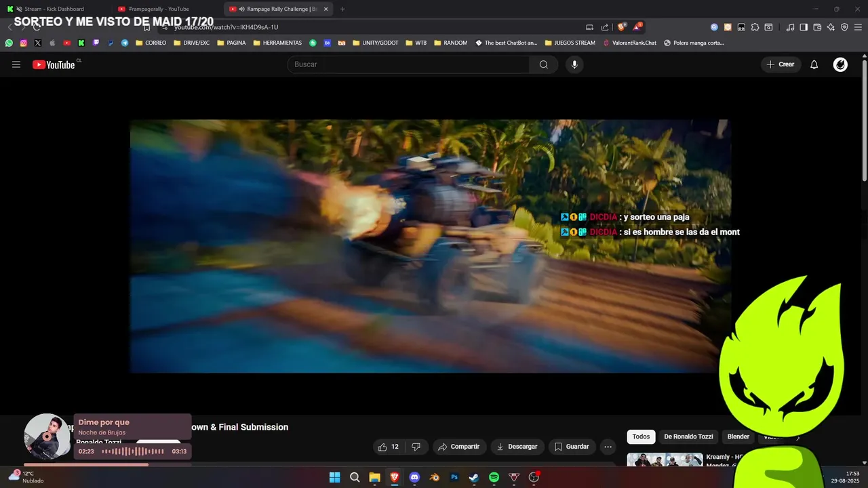This screenshot has height=488, width=868.
Task: Click the YouTube logo
Action: coord(54,64)
